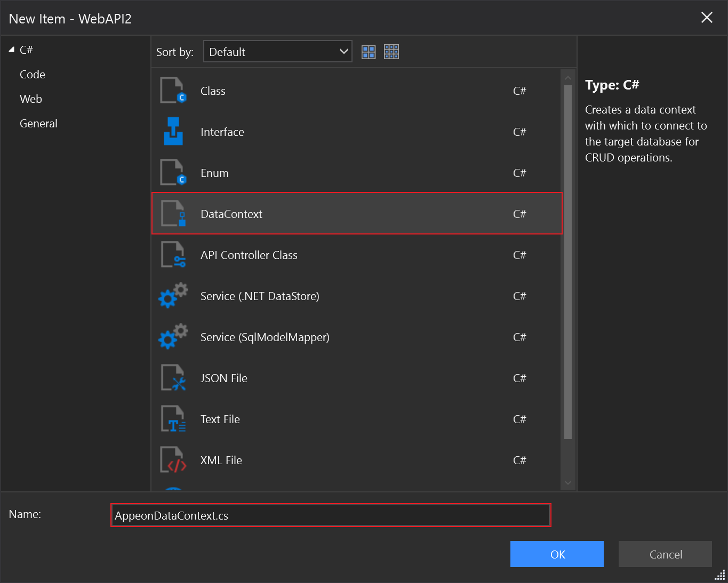
Task: Open the Sort by Default dropdown
Action: click(x=277, y=52)
